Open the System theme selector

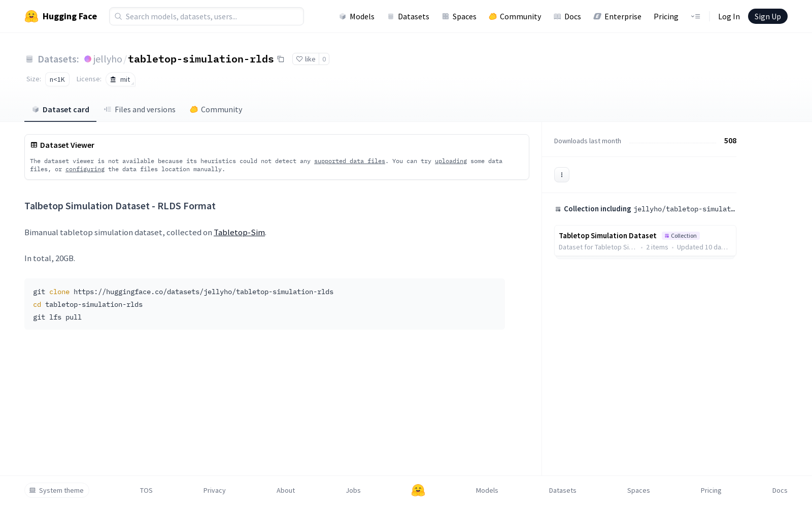coord(57,490)
